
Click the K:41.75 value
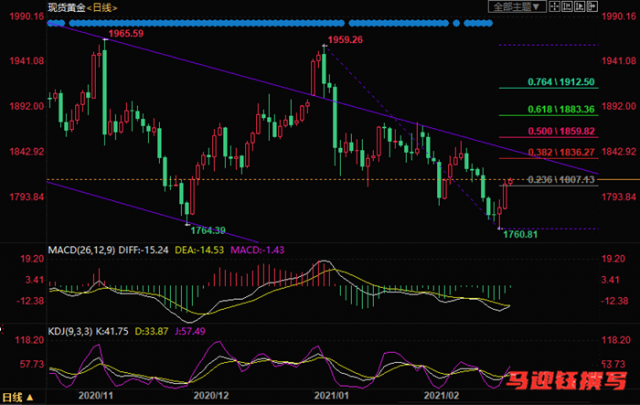click(112, 331)
